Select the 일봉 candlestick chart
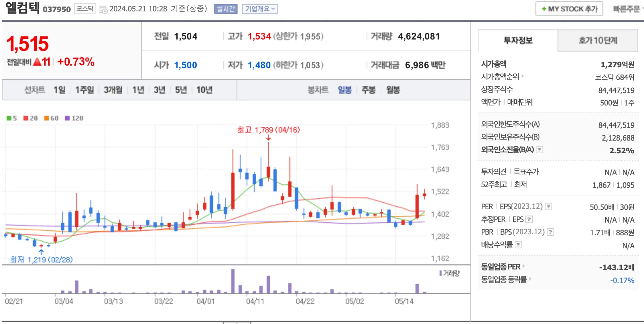 345,90
